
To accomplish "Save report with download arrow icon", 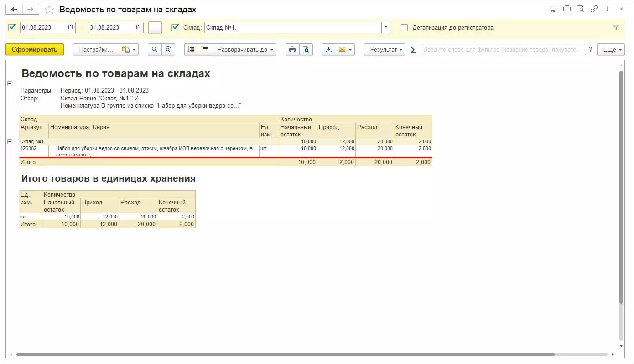I will point(329,49).
